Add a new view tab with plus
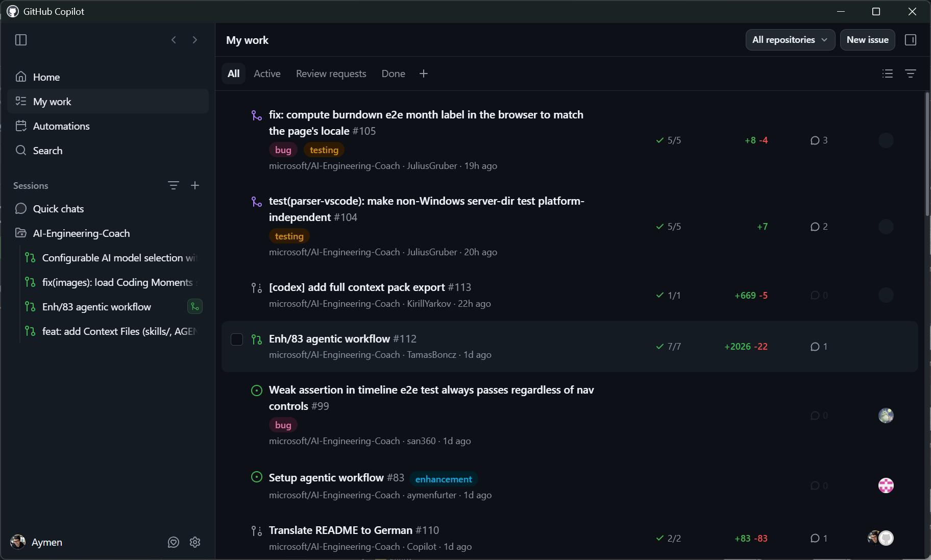Screen dimensions: 931x560 [424, 74]
